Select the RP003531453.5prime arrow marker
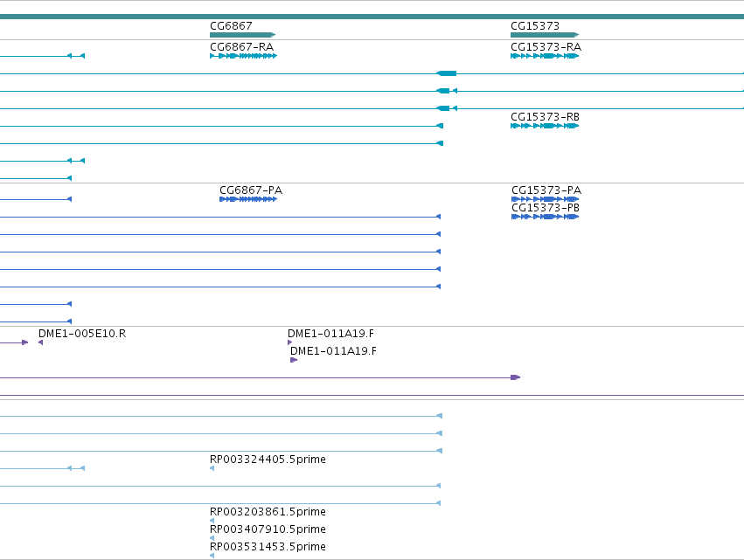 [212, 556]
